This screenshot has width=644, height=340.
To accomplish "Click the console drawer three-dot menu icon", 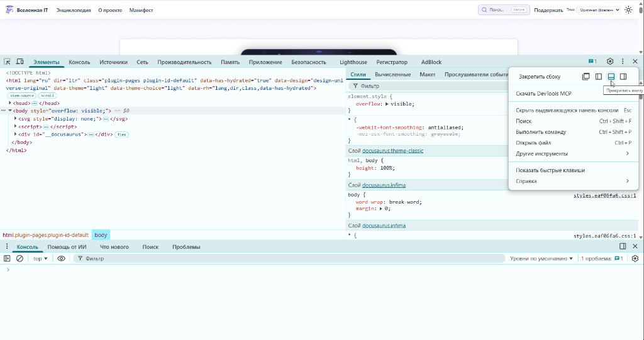I will tap(6, 246).
